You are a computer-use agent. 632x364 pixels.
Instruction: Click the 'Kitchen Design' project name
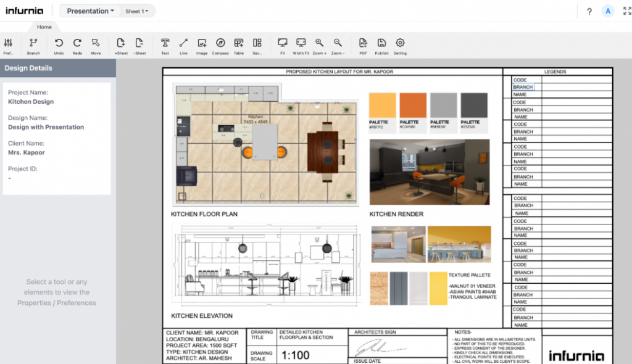(31, 102)
